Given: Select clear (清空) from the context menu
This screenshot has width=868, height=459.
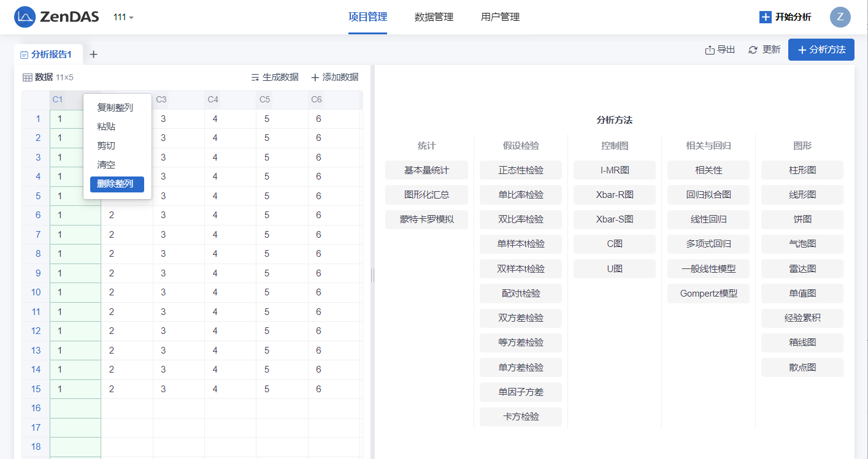Looking at the screenshot, I should [x=106, y=165].
